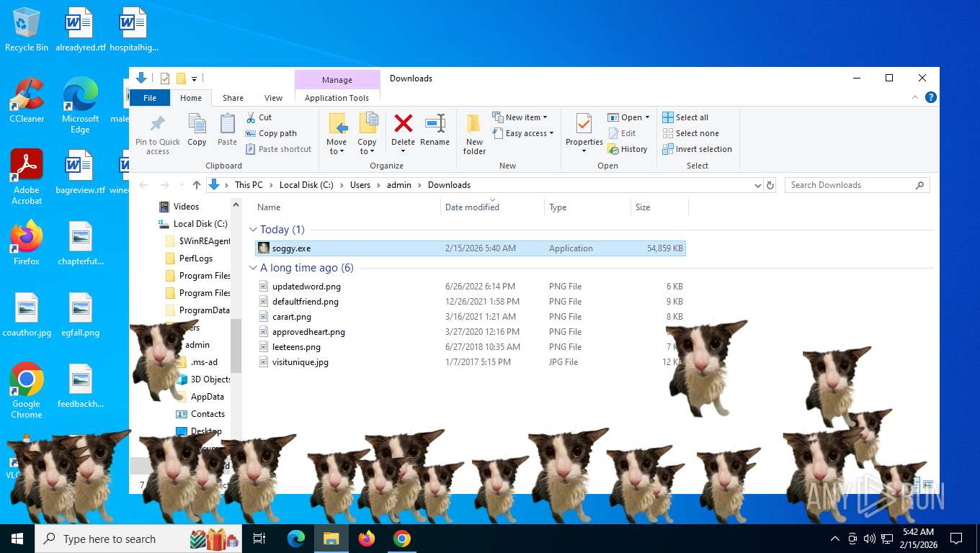Select carart.png file
980x553 pixels.
click(471, 317)
